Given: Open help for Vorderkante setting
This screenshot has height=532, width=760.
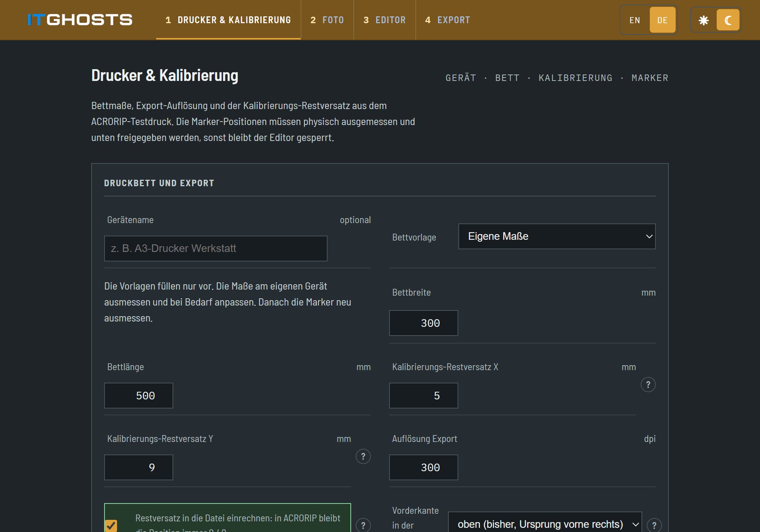Looking at the screenshot, I should [654, 526].
